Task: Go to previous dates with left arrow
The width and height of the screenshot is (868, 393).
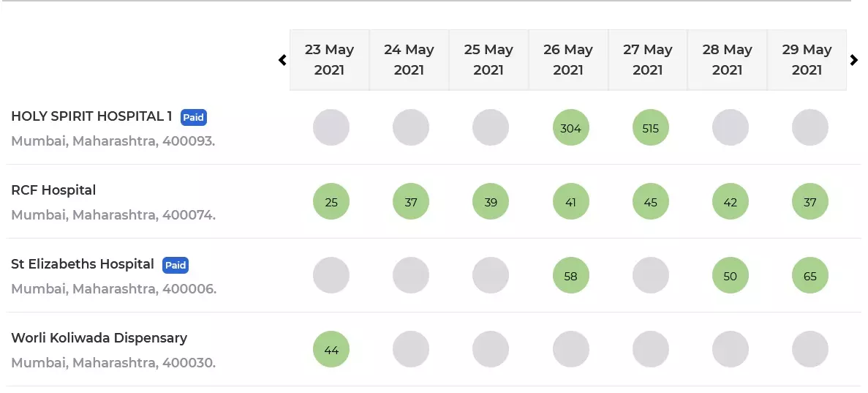Action: (x=282, y=60)
